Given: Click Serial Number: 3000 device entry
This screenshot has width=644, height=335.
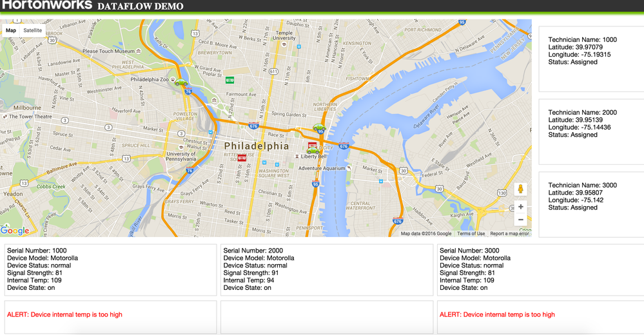Looking at the screenshot, I should [540, 270].
